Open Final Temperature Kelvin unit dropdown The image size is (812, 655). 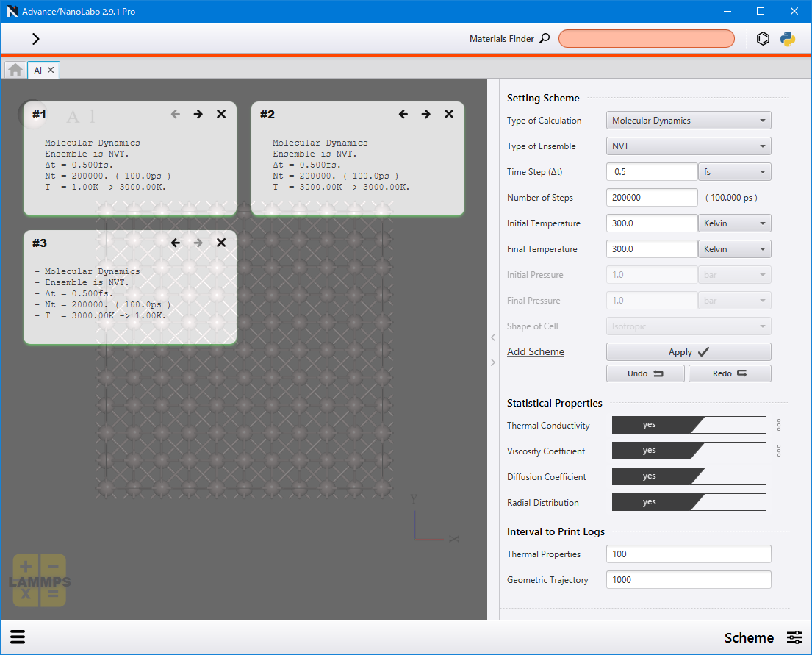[734, 248]
